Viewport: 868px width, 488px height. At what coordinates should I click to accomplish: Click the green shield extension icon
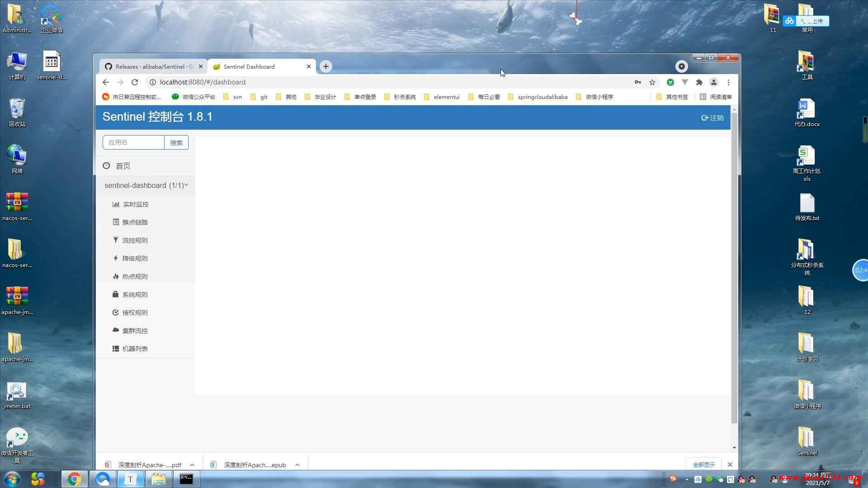670,82
